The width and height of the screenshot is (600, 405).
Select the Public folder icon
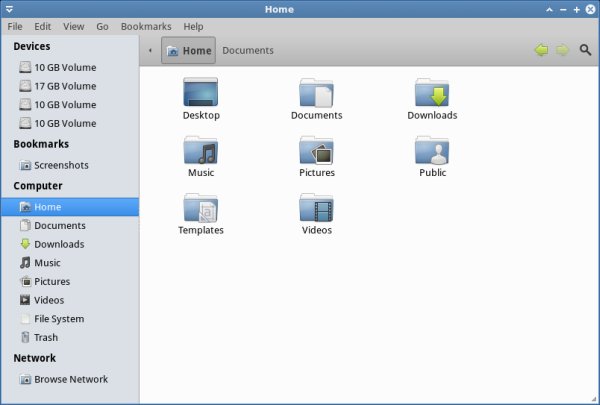(x=432, y=151)
